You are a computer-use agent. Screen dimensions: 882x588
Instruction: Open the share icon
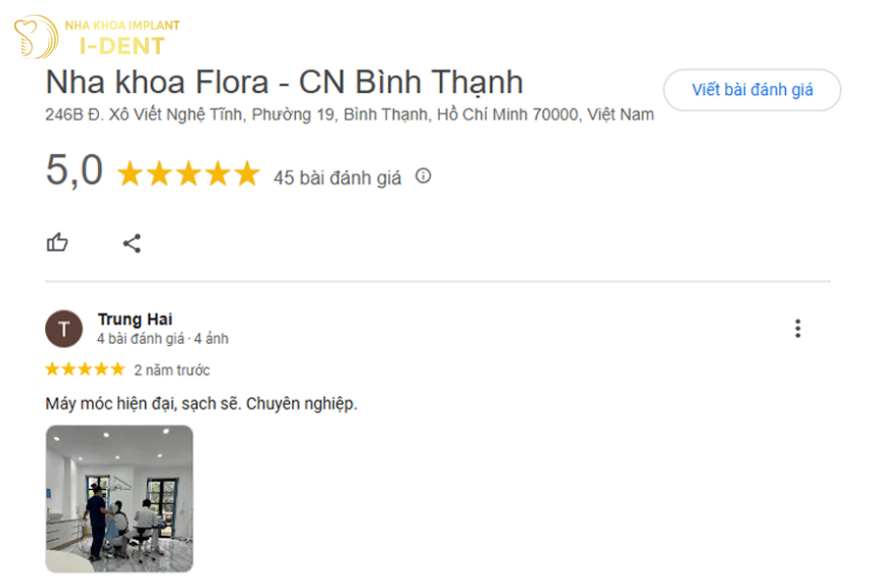pyautogui.click(x=131, y=242)
